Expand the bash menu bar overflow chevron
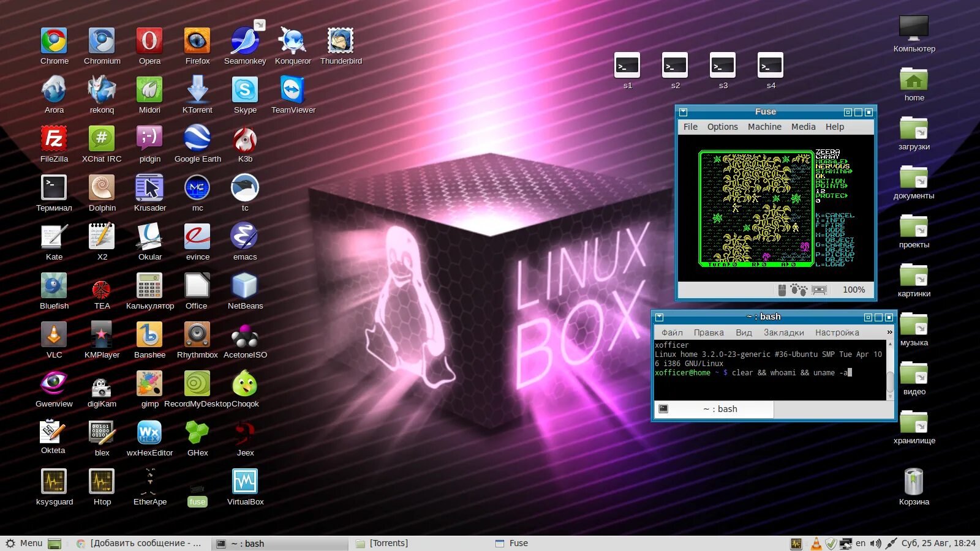The image size is (980, 551). point(890,332)
